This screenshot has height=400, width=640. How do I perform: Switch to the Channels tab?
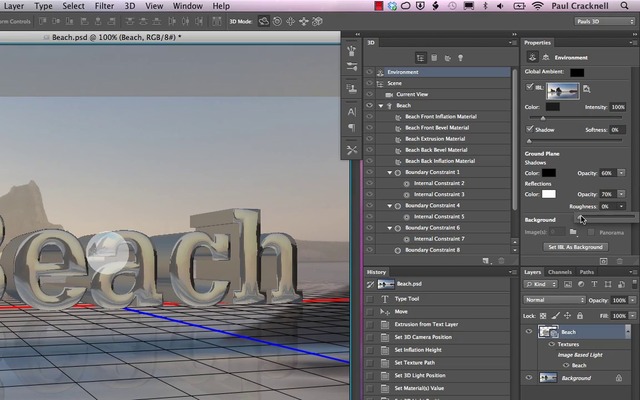coord(560,272)
